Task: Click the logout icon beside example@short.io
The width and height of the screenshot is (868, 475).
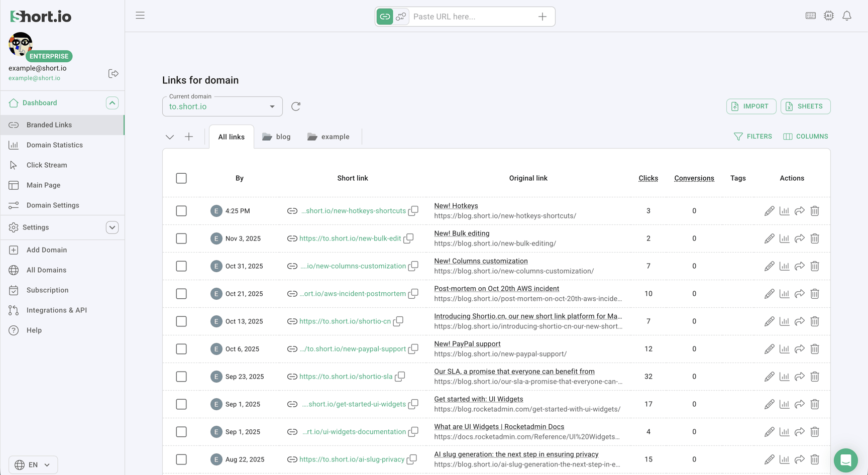Action: (114, 73)
